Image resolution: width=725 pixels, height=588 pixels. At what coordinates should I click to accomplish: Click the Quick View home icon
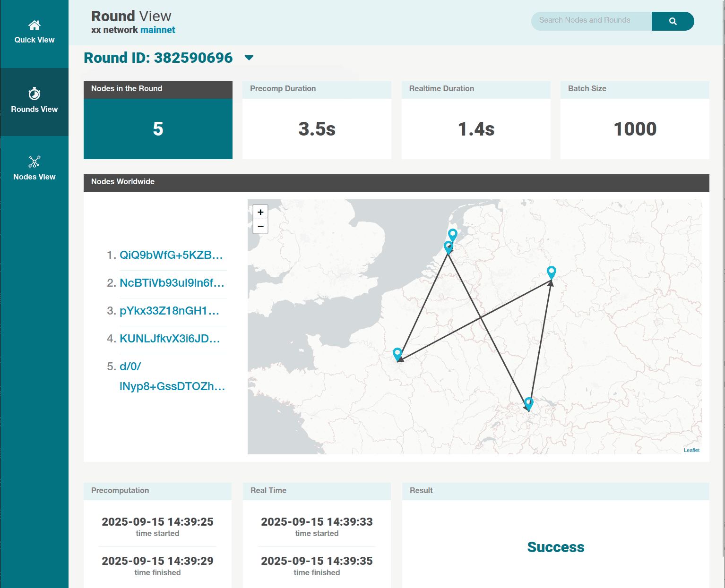tap(34, 26)
